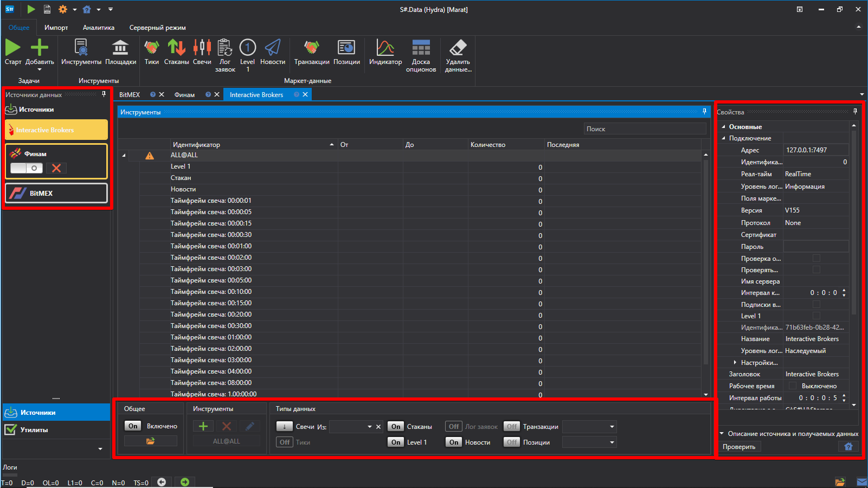Viewport: 868px width, 488px height.
Task: Switch to the Аналитика ribbon tab
Action: point(99,28)
